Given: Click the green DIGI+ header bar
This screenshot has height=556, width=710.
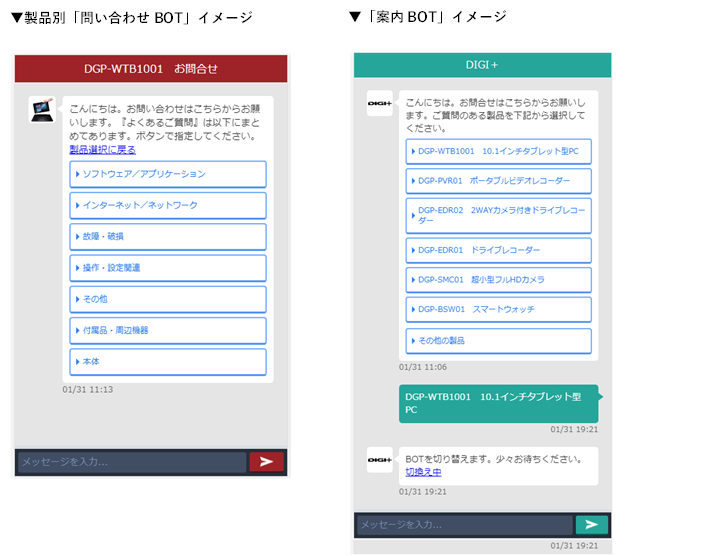Looking at the screenshot, I should pos(482,65).
